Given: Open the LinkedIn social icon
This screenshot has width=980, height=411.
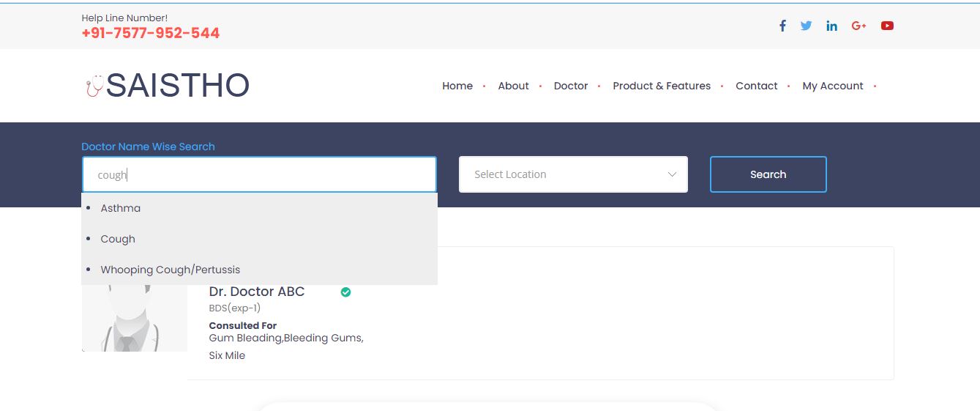Looking at the screenshot, I should coord(831,26).
